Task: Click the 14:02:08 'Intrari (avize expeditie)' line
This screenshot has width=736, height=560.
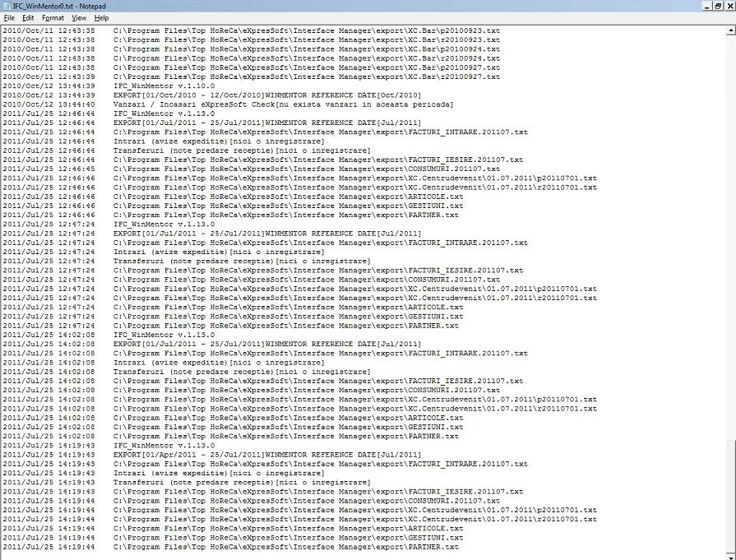Action: coord(164,363)
